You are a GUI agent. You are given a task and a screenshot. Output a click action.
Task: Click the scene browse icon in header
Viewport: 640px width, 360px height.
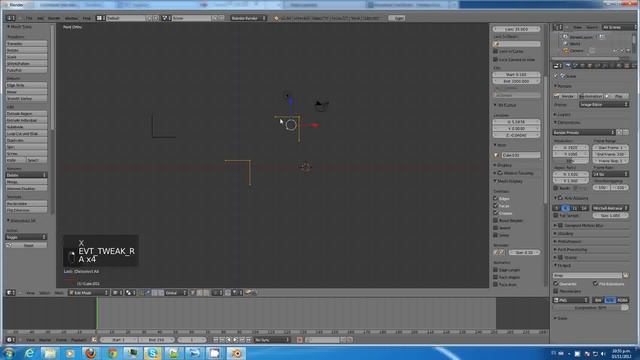[x=166, y=18]
